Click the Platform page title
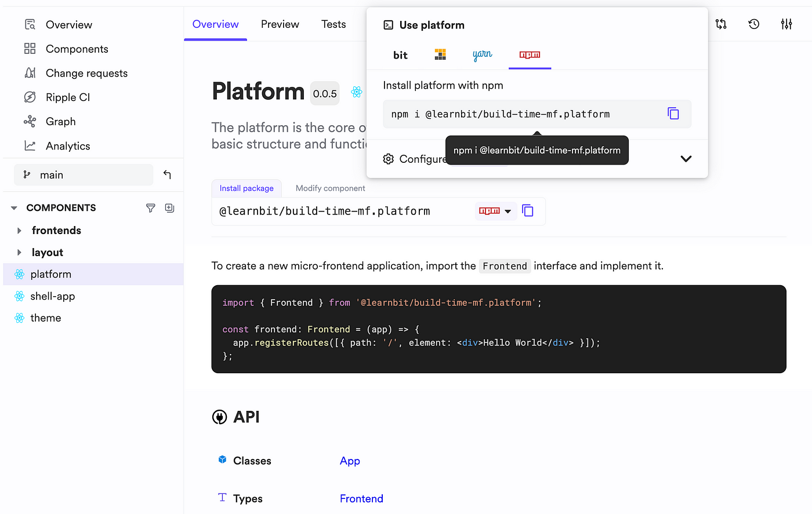This screenshot has width=812, height=514. [x=258, y=92]
